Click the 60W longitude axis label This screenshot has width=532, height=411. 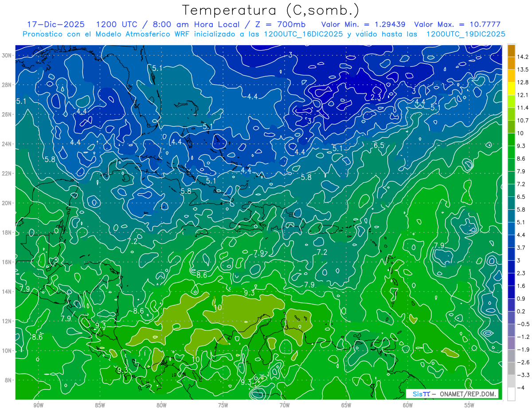[x=408, y=405]
